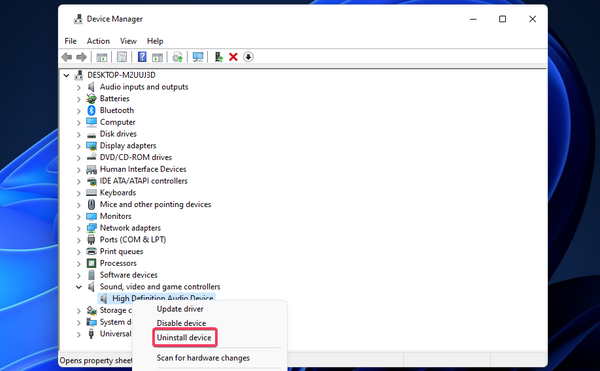
Task: Expand the Network adapters arrow
Action: [x=78, y=229]
